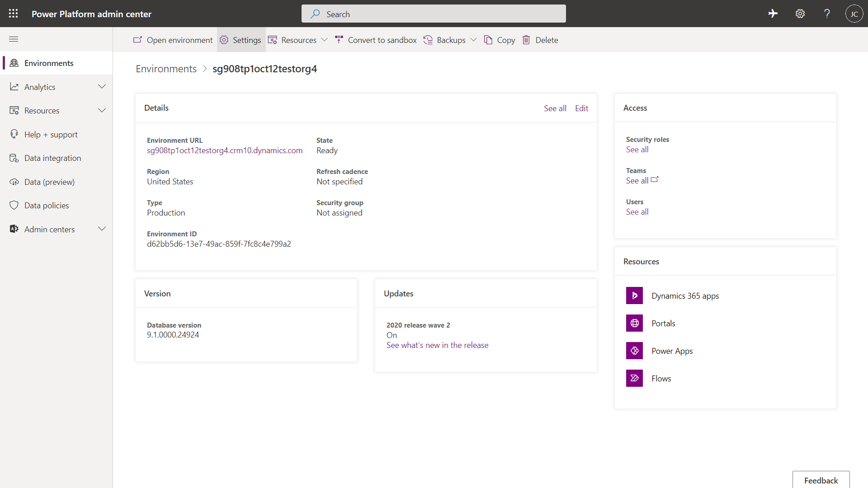The height and width of the screenshot is (488, 868).
Task: Click the Analytics chart icon
Action: tap(14, 87)
